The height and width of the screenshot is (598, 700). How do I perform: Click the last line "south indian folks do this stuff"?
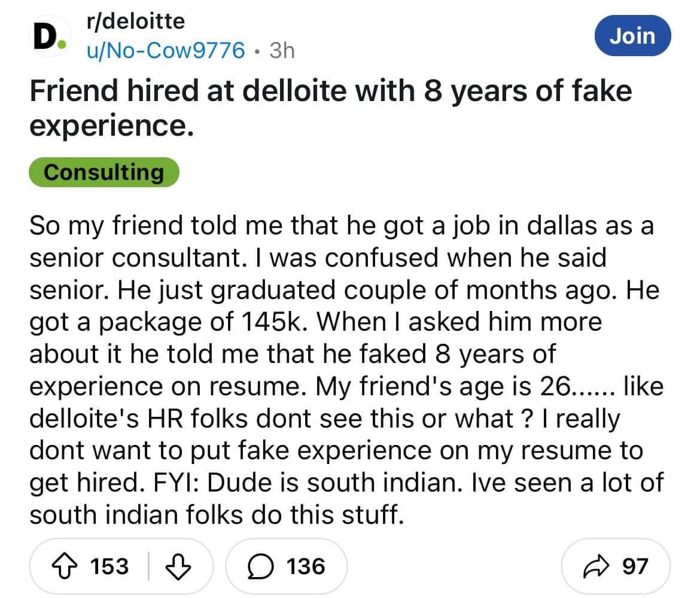214,514
